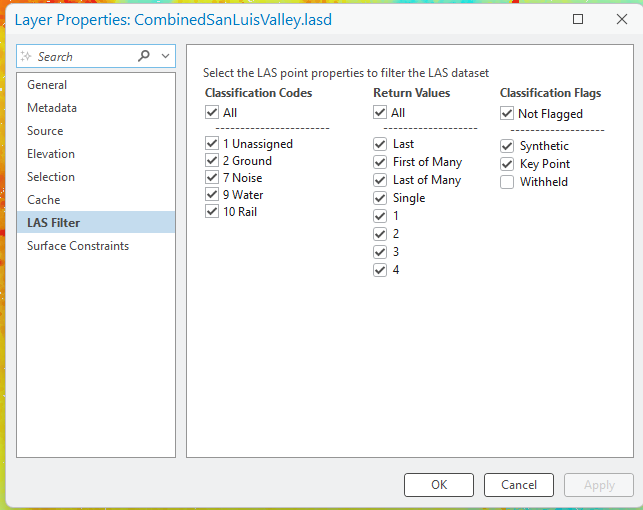Toggle the All checkbox under Return Values
Image resolution: width=643 pixels, height=510 pixels.
(380, 113)
